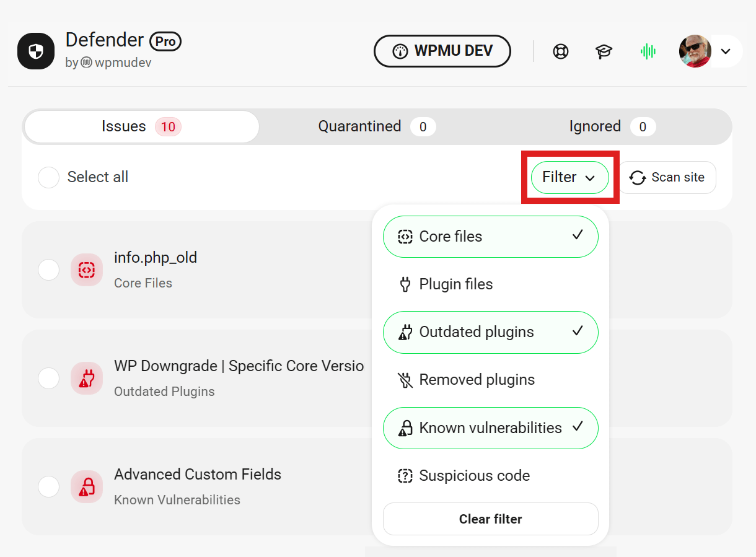Click the Plugin files plug icon
756x557 pixels.
tap(405, 284)
